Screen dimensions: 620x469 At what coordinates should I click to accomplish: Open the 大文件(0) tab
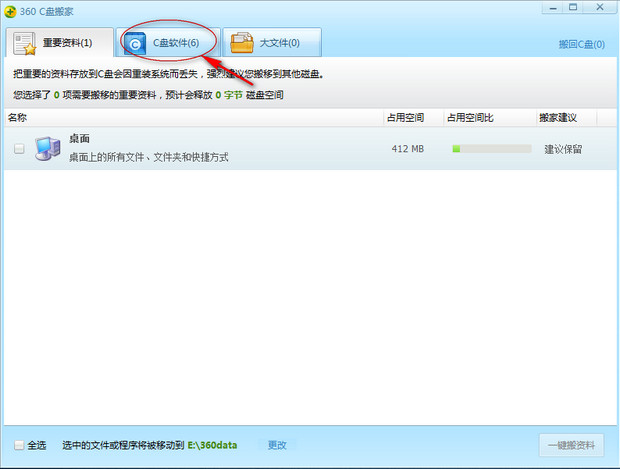[x=272, y=42]
